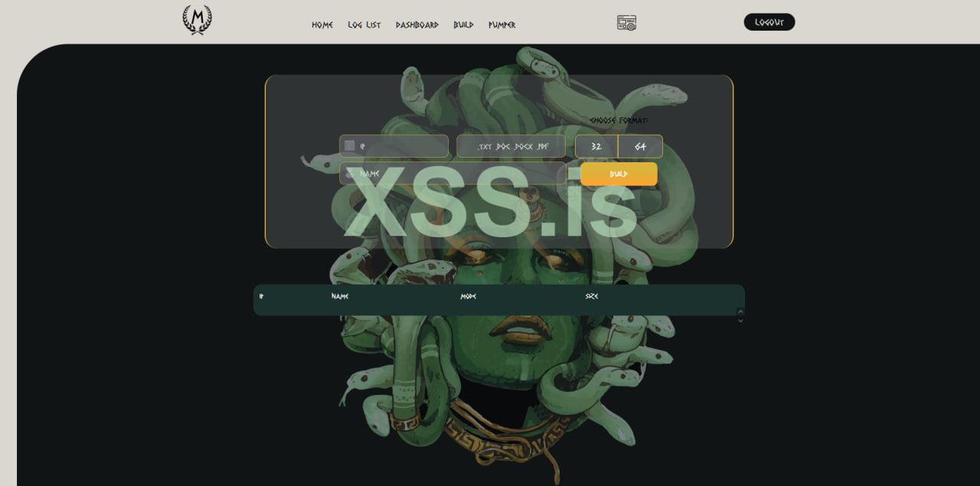Screen dimensions: 980x486
Task: Go to the Home menu item
Action: click(x=322, y=24)
